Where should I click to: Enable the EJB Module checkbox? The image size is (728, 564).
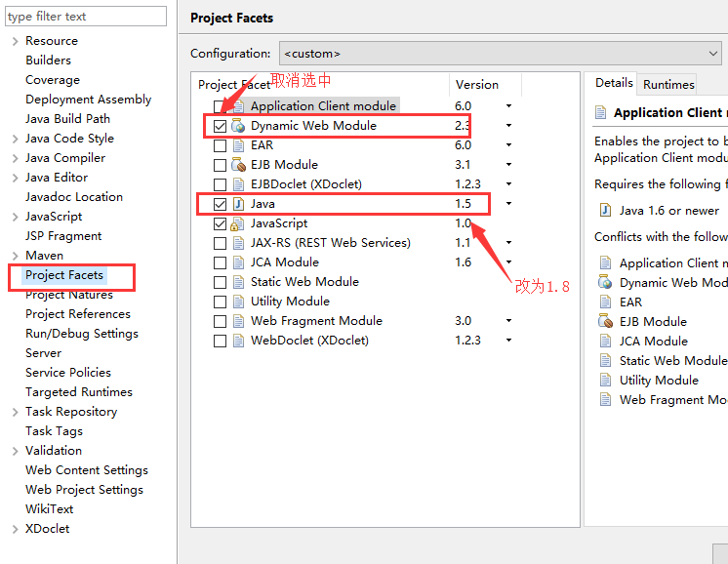(220, 165)
